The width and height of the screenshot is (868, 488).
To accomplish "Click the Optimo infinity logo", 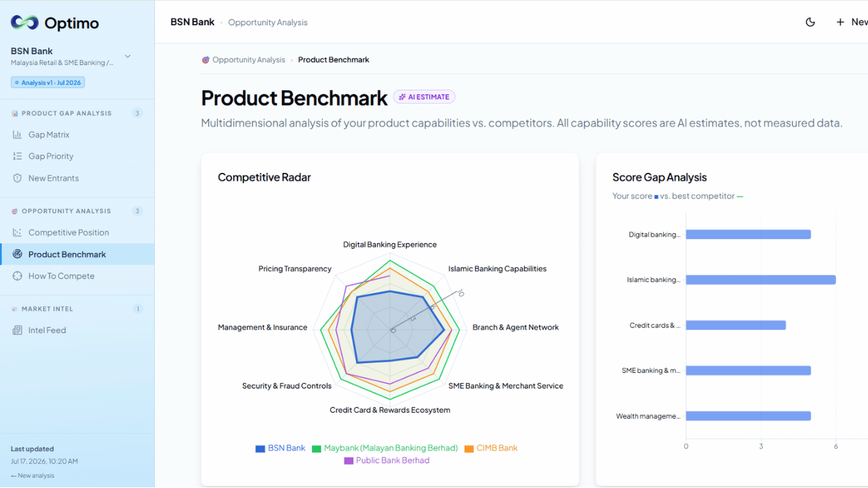I will 24,22.
